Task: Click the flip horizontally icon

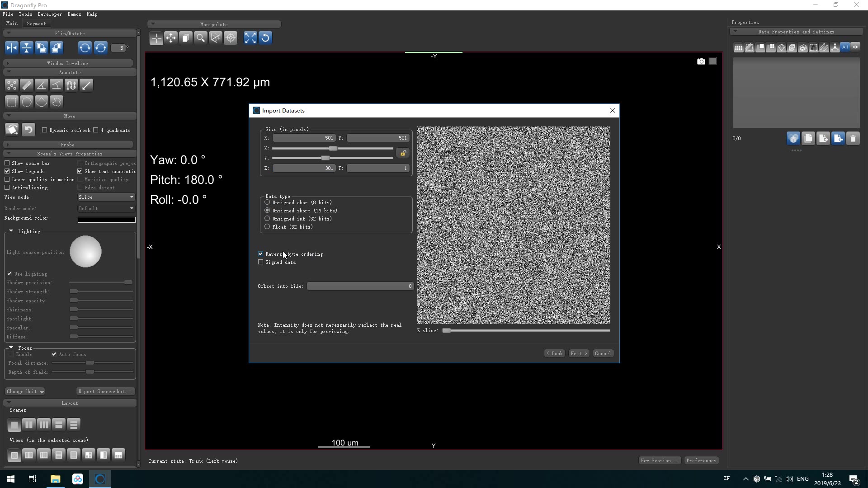Action: tap(12, 48)
